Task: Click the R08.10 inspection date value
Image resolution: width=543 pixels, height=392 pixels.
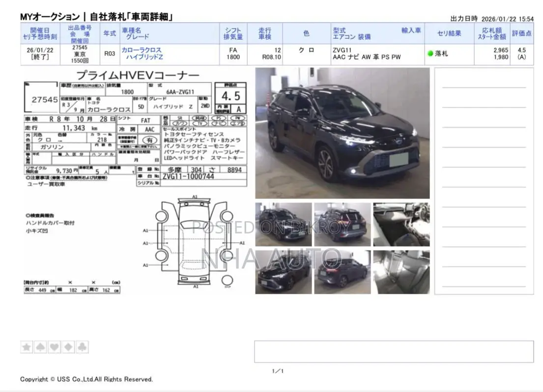Action: coord(271,57)
